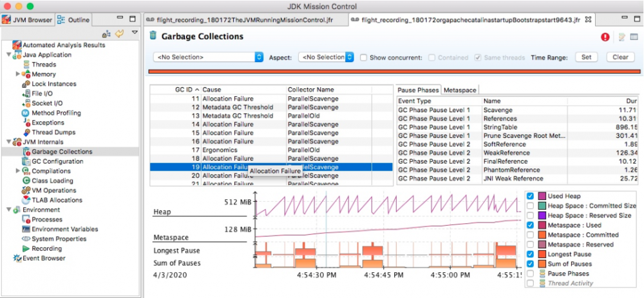The height and width of the screenshot is (298, 644).
Task: Collapse the Java Application tree node
Action: coord(9,55)
